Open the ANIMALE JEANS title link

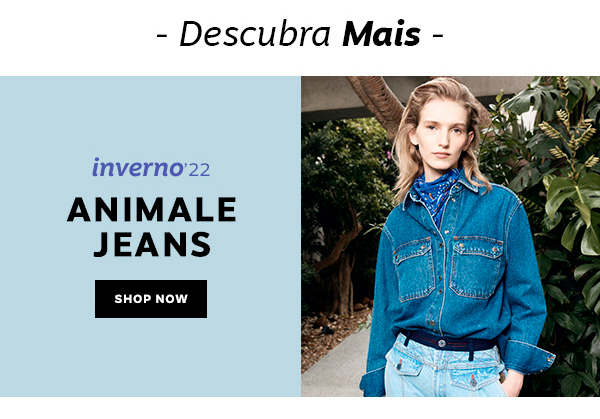pyautogui.click(x=152, y=227)
